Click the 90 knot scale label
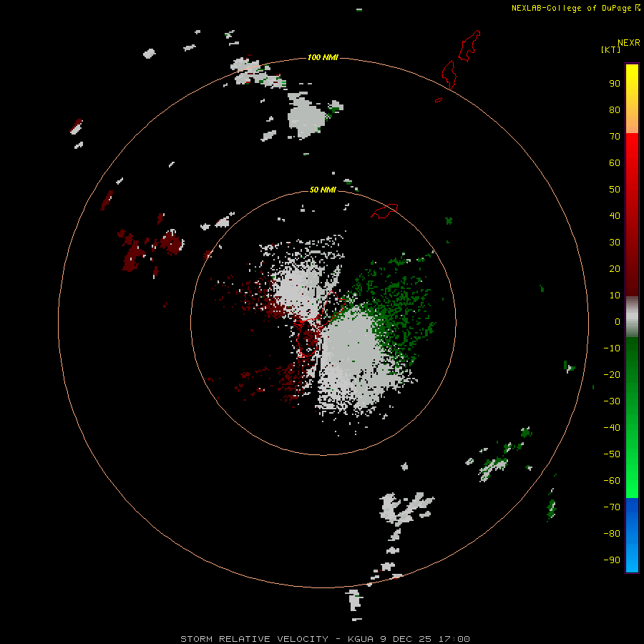 click(x=615, y=84)
